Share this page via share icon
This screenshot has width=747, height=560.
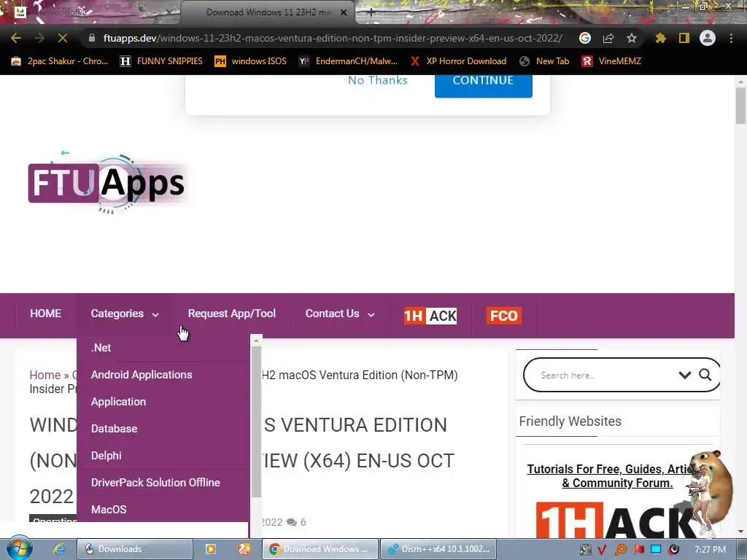(608, 38)
